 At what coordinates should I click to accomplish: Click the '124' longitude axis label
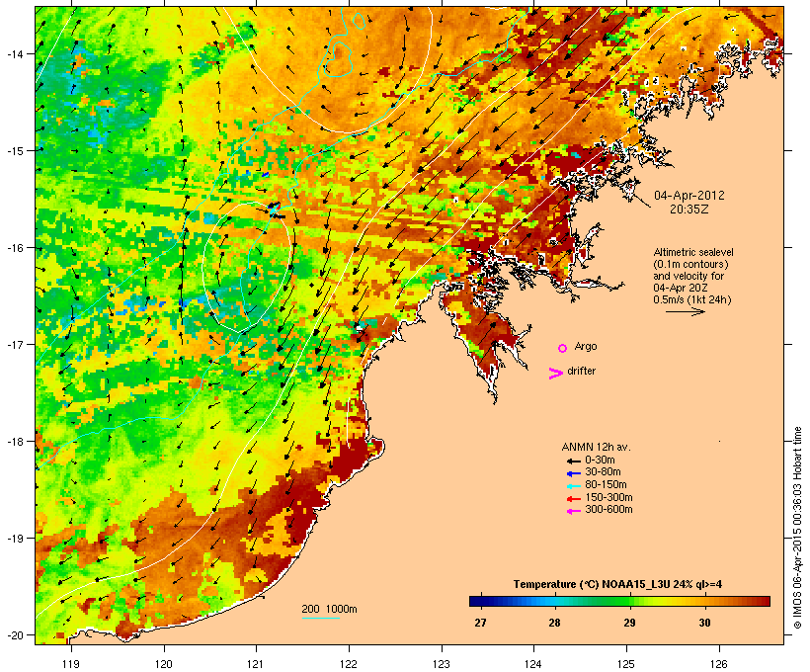(x=533, y=664)
